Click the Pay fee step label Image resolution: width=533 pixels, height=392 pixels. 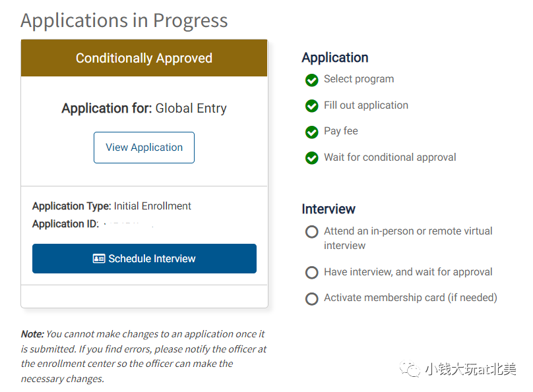pyautogui.click(x=340, y=131)
